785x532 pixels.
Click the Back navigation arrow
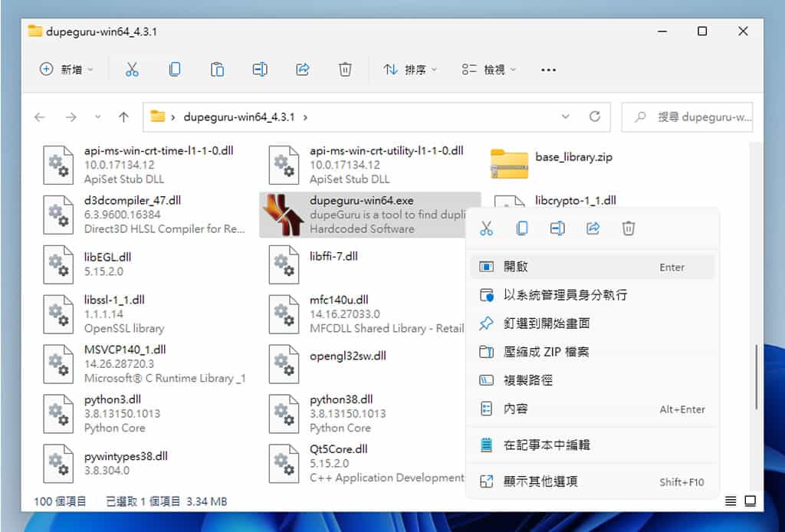point(40,117)
